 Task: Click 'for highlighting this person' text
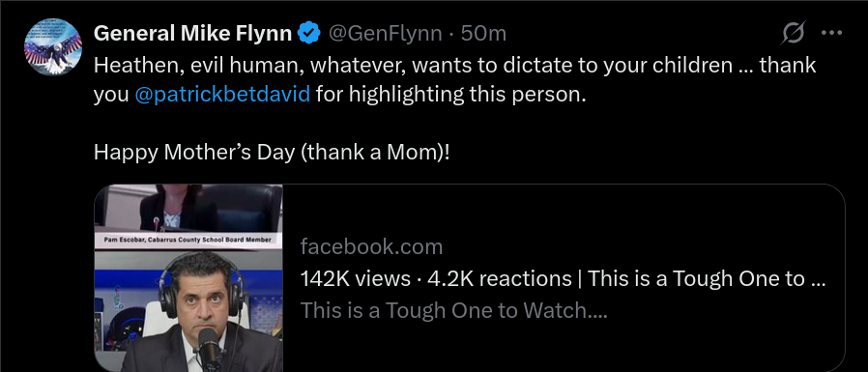click(x=450, y=95)
